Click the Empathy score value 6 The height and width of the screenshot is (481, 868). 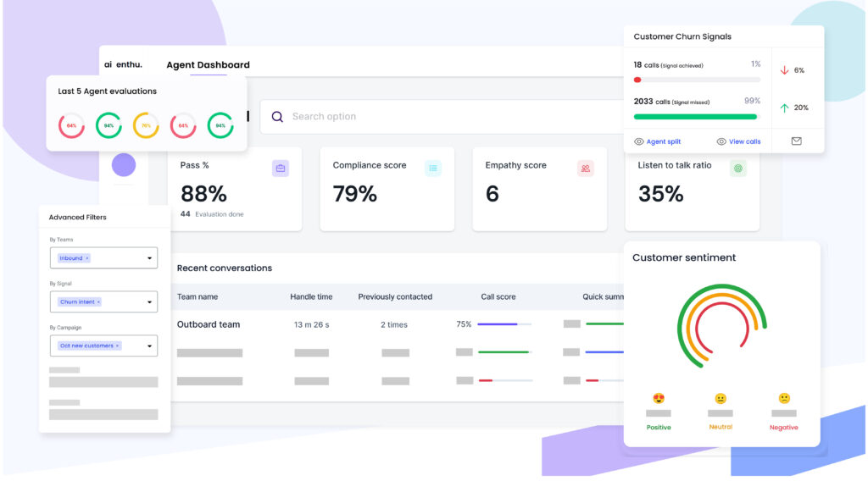[x=492, y=194]
